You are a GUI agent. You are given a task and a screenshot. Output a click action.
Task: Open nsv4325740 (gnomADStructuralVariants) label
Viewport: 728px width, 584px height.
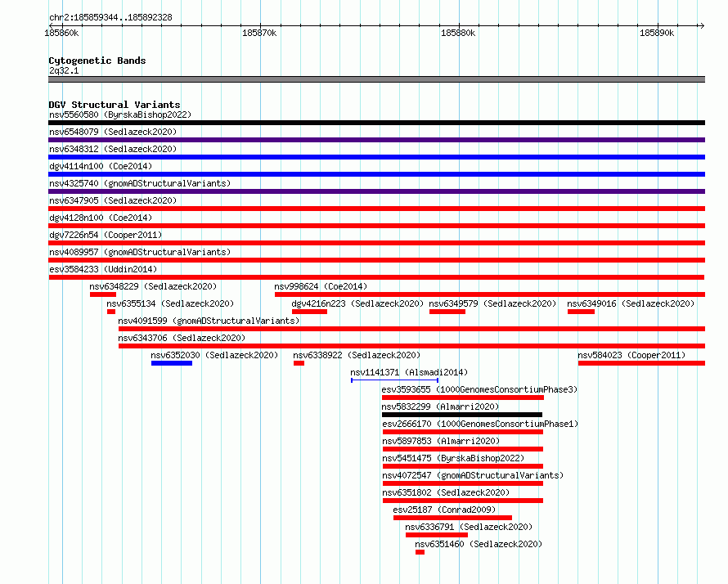coord(140,183)
